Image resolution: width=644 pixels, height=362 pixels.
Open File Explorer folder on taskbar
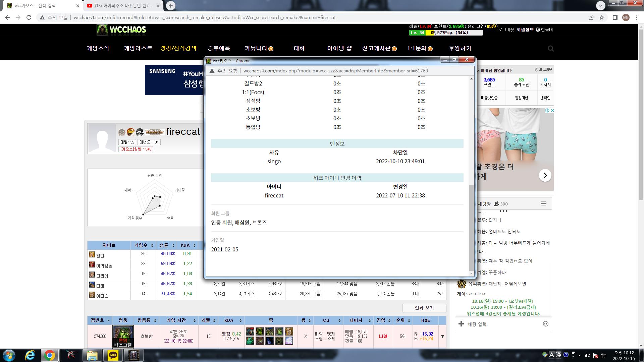point(92,355)
